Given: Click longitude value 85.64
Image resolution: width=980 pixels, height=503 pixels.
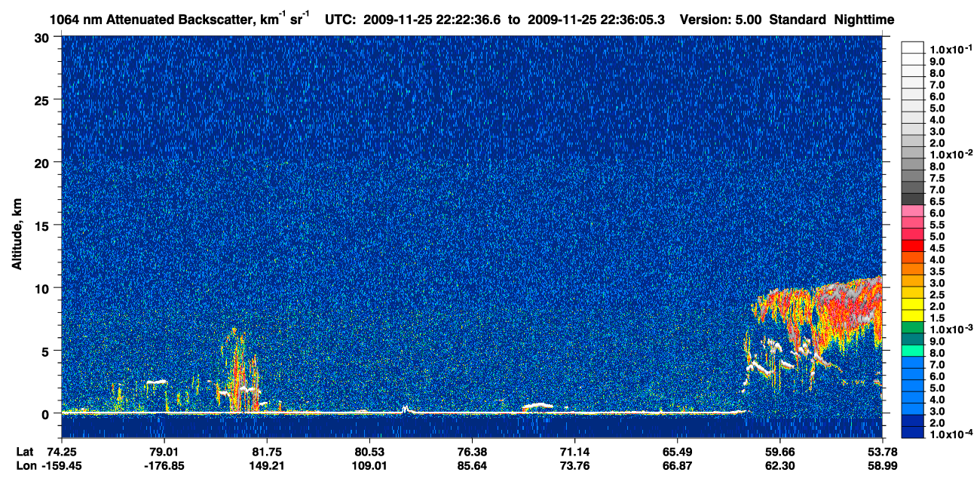Looking at the screenshot, I should (x=472, y=466).
